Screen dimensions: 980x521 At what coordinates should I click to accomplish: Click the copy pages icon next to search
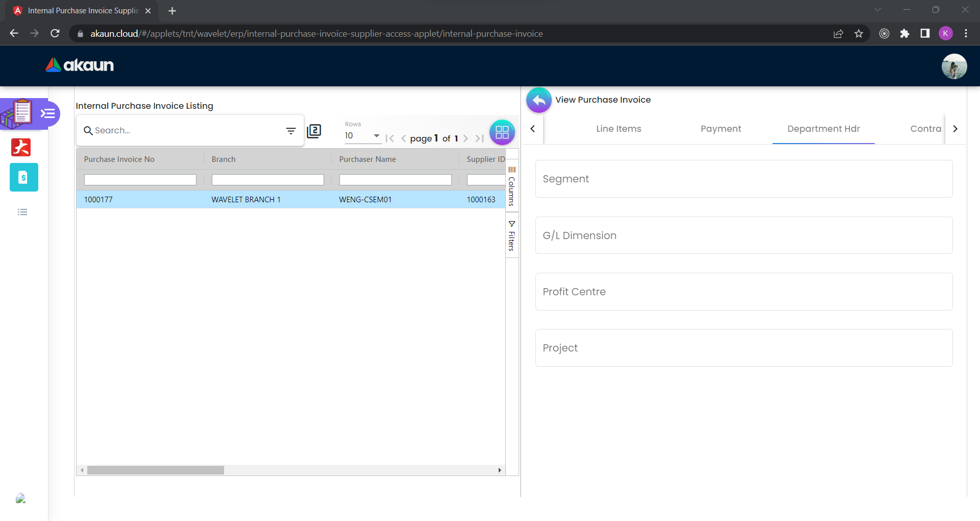click(314, 131)
